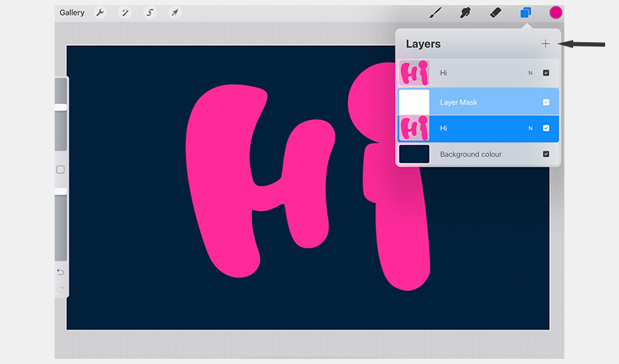Image resolution: width=619 pixels, height=364 pixels.
Task: Click the brush size slider handle
Action: pyautogui.click(x=60, y=108)
